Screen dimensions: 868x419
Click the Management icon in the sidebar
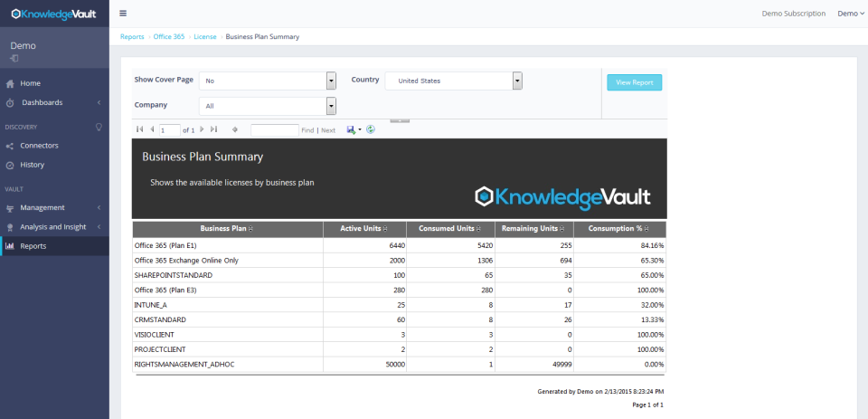click(x=9, y=208)
